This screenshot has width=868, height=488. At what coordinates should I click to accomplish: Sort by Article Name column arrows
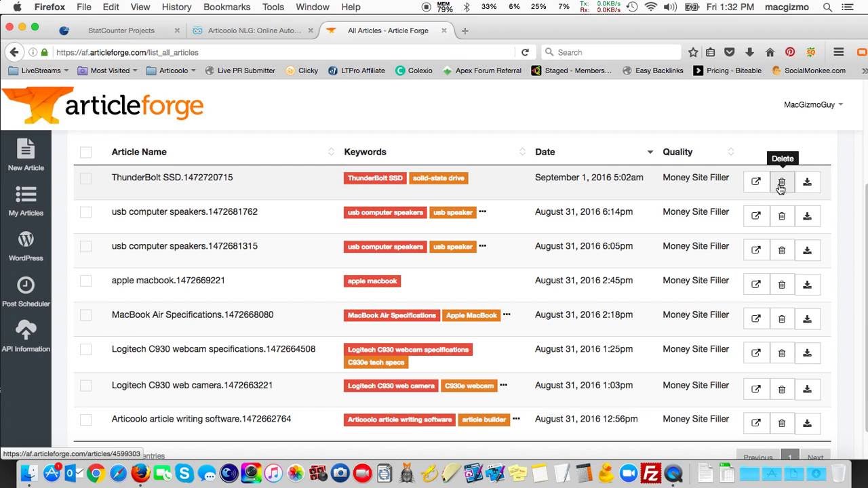click(x=332, y=152)
